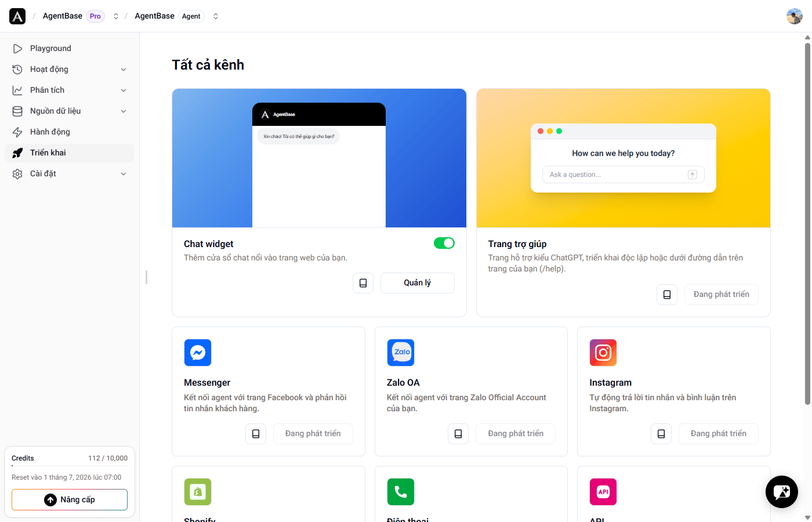Open docs icon on Messenger card

pos(256,434)
